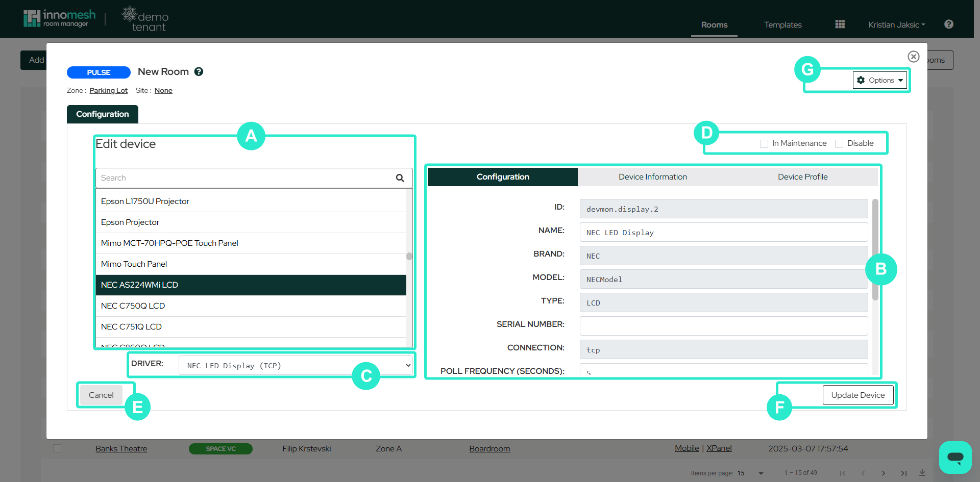Tick the Disable checkbox
Screen dimensions: 980x482
pos(839,144)
